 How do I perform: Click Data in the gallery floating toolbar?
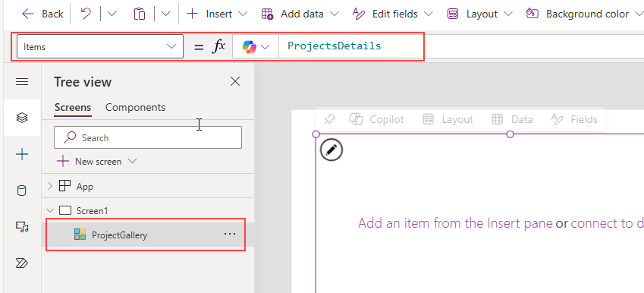[x=512, y=120]
